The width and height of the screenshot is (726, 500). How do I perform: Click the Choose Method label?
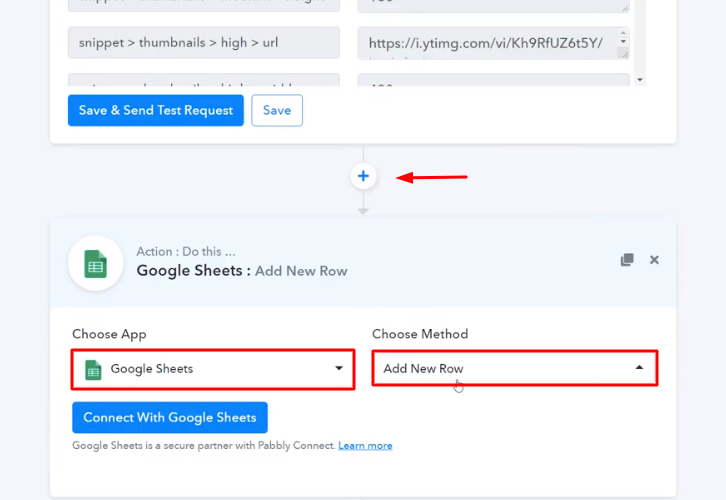click(420, 334)
